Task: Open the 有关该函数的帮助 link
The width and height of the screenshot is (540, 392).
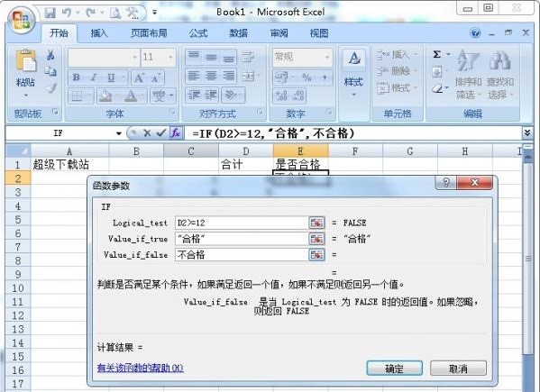Action: [x=140, y=368]
